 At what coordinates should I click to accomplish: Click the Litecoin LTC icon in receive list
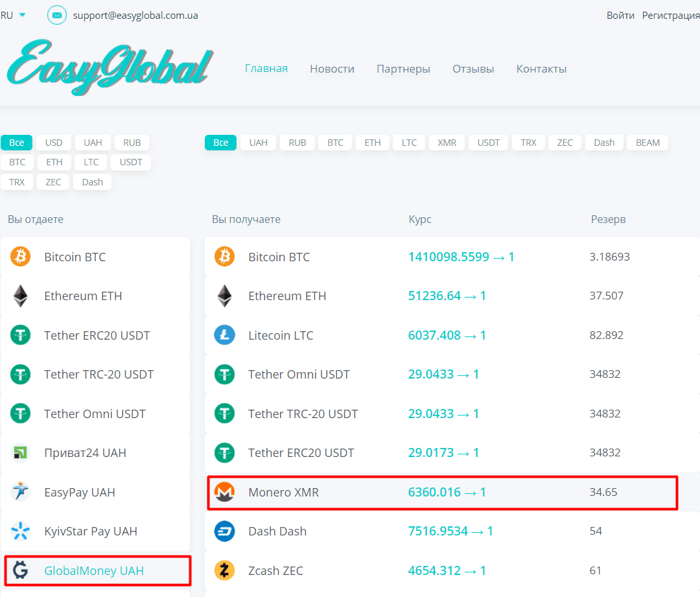[x=224, y=335]
